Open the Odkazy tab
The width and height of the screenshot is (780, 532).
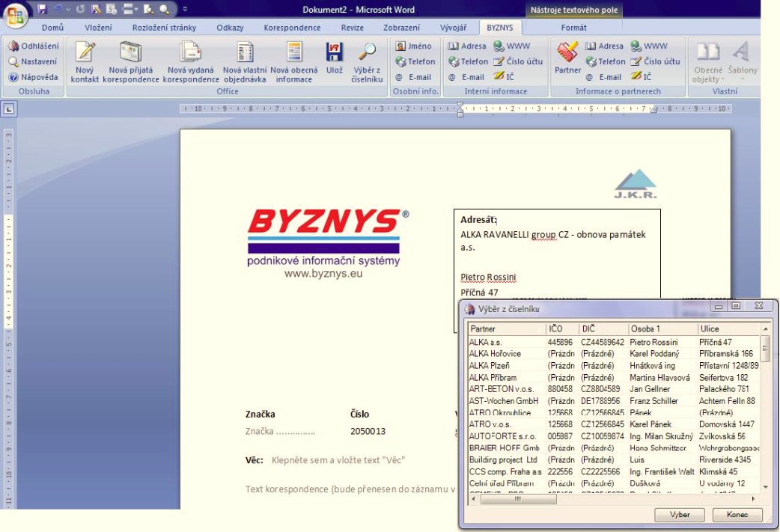(230, 28)
